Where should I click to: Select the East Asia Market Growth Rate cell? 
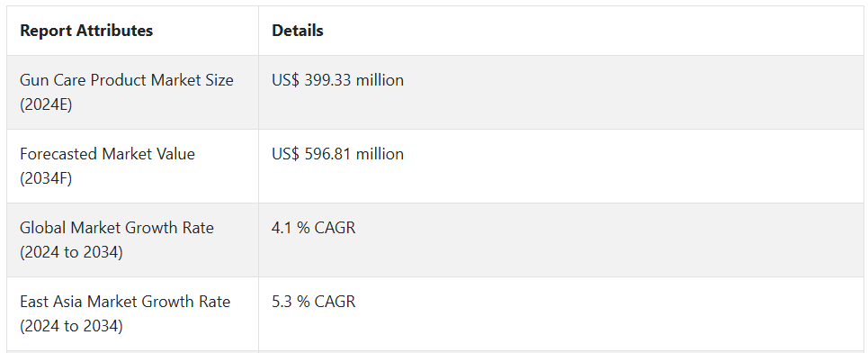(x=132, y=313)
